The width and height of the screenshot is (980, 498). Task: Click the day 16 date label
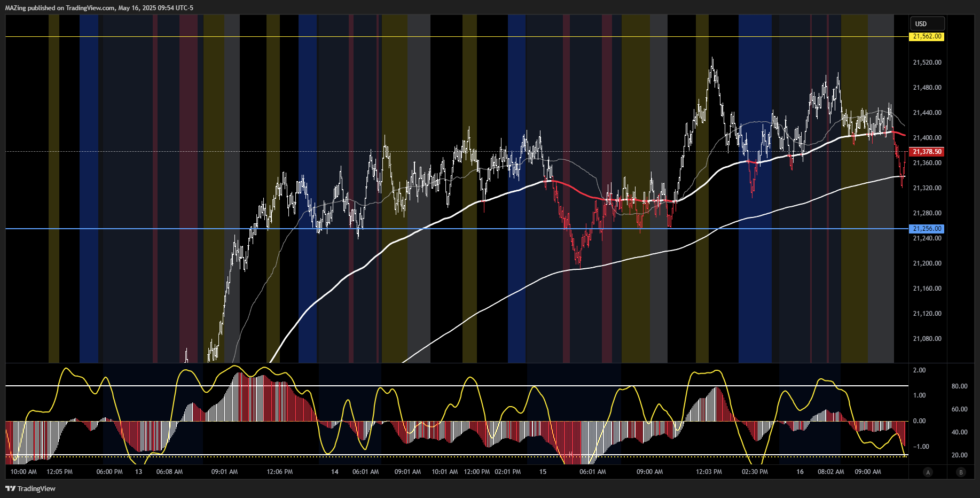800,472
